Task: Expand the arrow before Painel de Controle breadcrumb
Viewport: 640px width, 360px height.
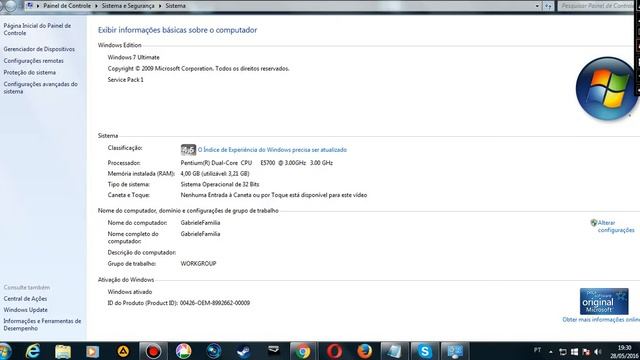Action: pos(38,6)
